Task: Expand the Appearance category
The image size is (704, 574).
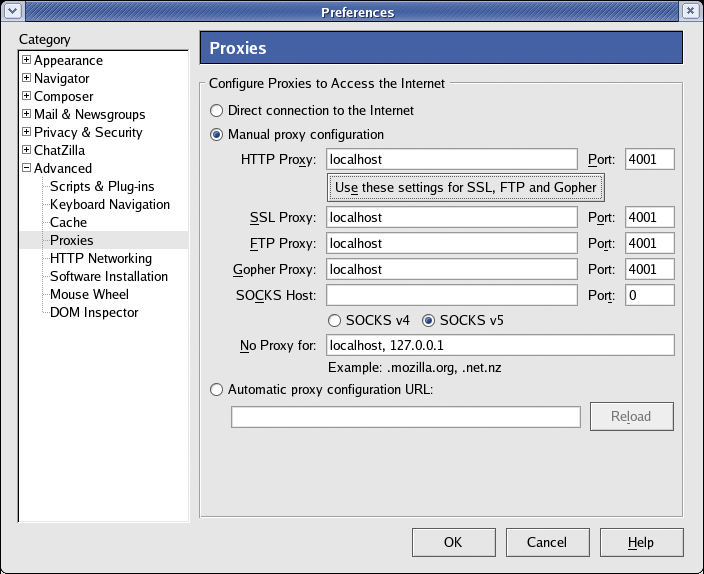Action: 26,60
